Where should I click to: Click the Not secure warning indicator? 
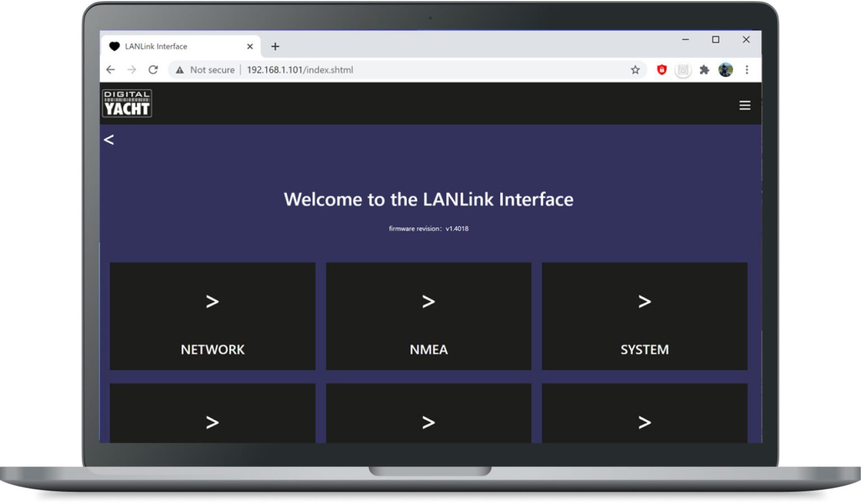(205, 70)
